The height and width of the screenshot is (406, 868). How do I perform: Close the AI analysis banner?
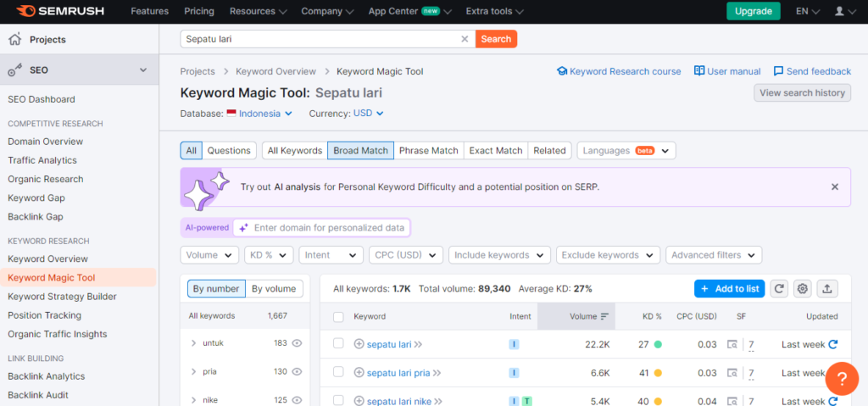835,186
